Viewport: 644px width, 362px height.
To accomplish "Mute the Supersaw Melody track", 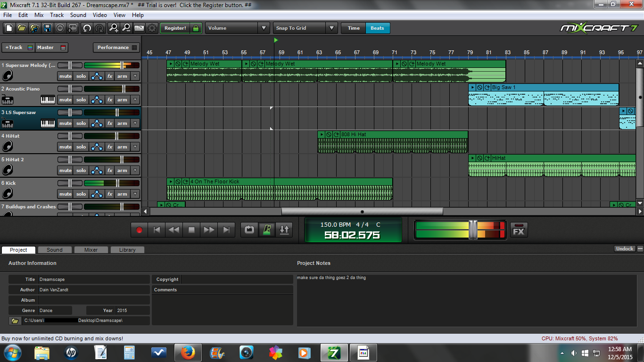I will [x=66, y=76].
